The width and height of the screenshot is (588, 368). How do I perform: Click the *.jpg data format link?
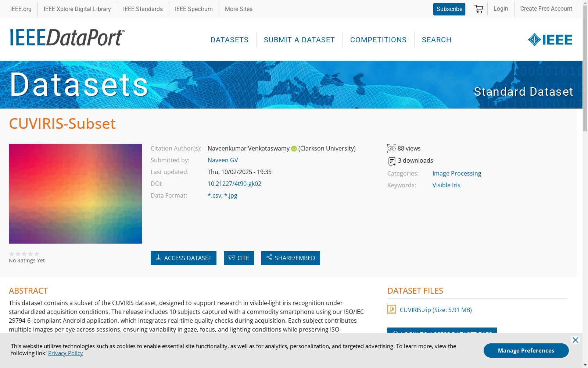click(231, 195)
